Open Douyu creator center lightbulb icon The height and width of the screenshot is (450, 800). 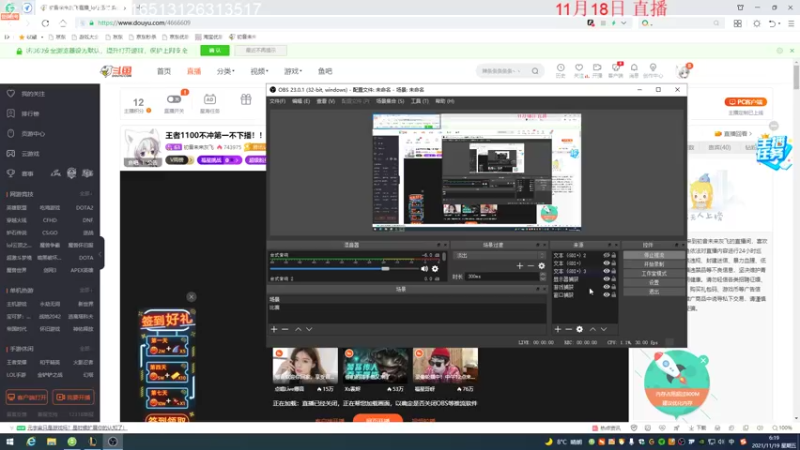[653, 70]
